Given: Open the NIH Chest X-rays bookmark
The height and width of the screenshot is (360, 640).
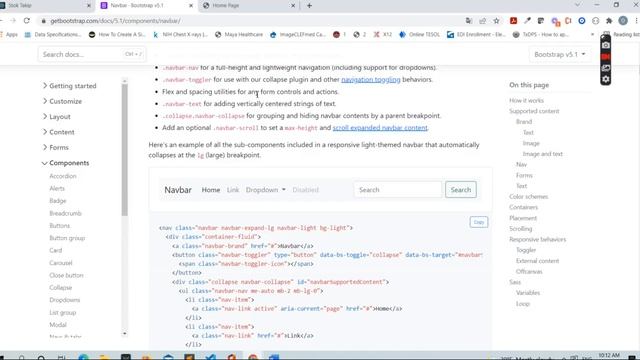Looking at the screenshot, I should (x=180, y=35).
